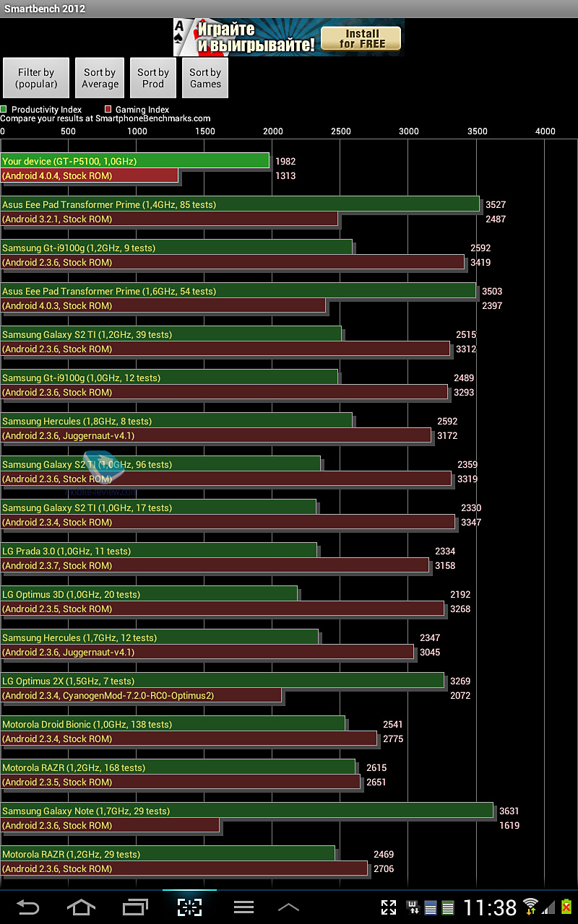Select LG Optimus 3D 20 tests bar
Screen dimensions: 578x924
[150, 594]
